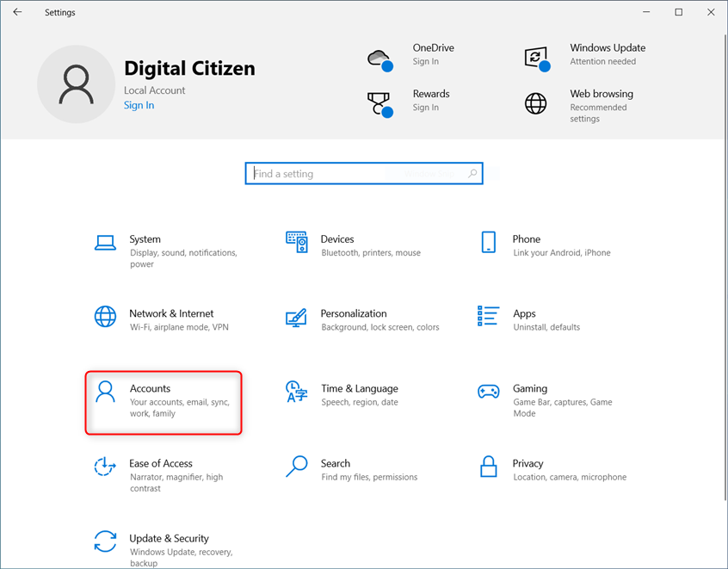Click the Network & Internet globe icon
Viewport: 728px width, 569px height.
[105, 316]
